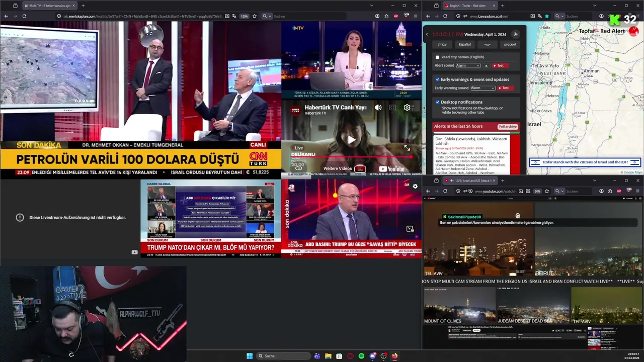
Task: Open extensions menu in Multi TV window
Action: [x=386, y=16]
